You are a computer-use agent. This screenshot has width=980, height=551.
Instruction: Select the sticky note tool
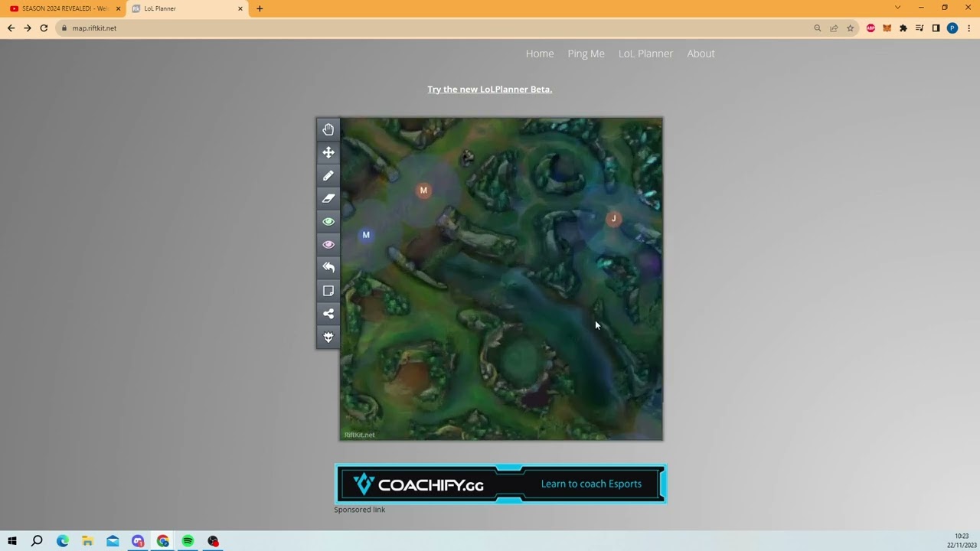coord(328,291)
